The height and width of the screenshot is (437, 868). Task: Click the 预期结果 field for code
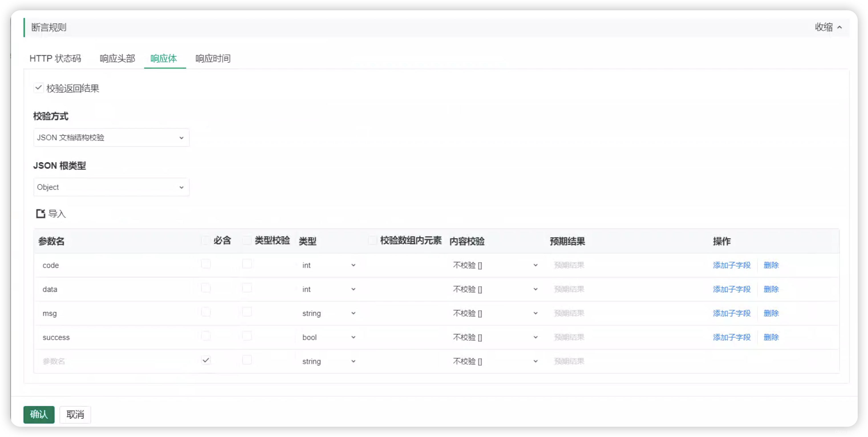click(627, 265)
